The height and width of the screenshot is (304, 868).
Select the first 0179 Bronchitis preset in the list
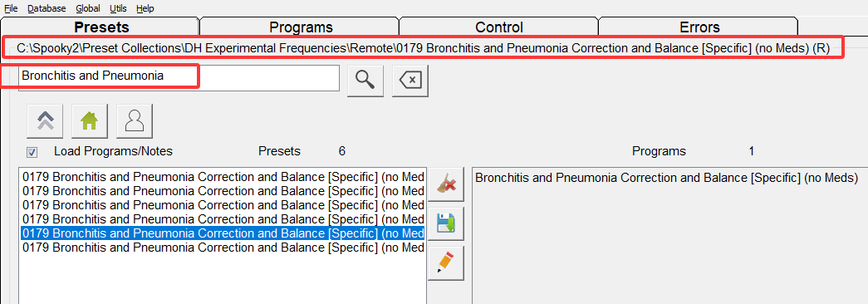tap(223, 177)
